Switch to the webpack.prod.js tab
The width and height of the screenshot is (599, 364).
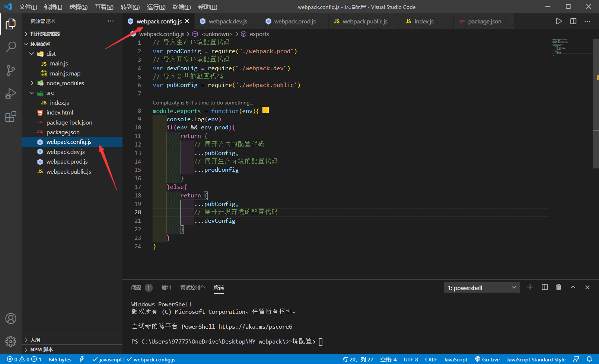pos(294,22)
